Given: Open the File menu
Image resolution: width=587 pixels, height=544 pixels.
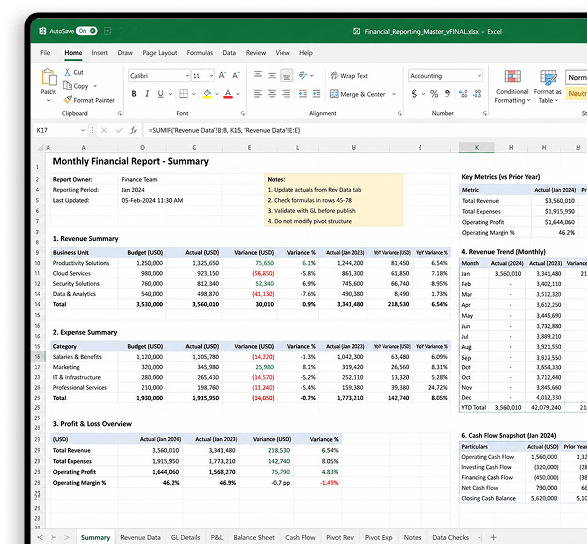Looking at the screenshot, I should tap(45, 53).
